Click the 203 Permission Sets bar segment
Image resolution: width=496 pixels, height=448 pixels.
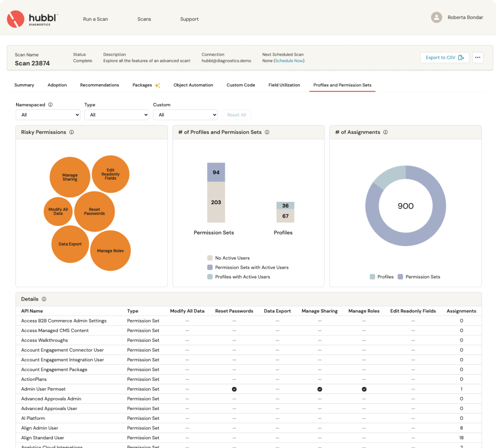pyautogui.click(x=216, y=202)
